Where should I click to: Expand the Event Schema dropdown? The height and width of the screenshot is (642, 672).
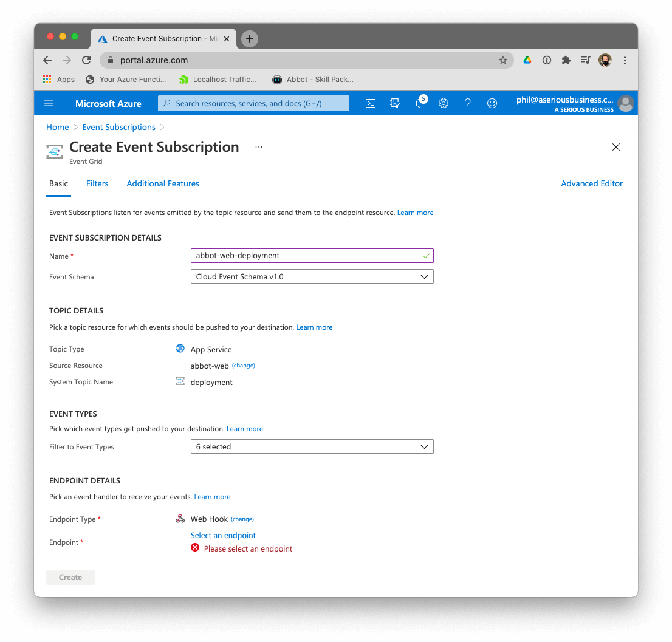click(x=312, y=277)
